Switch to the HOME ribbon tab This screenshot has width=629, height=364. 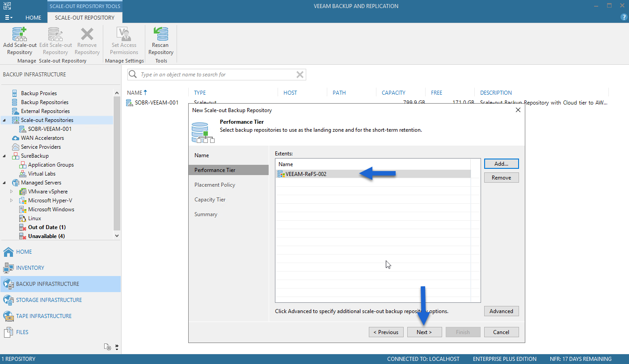[x=34, y=18]
